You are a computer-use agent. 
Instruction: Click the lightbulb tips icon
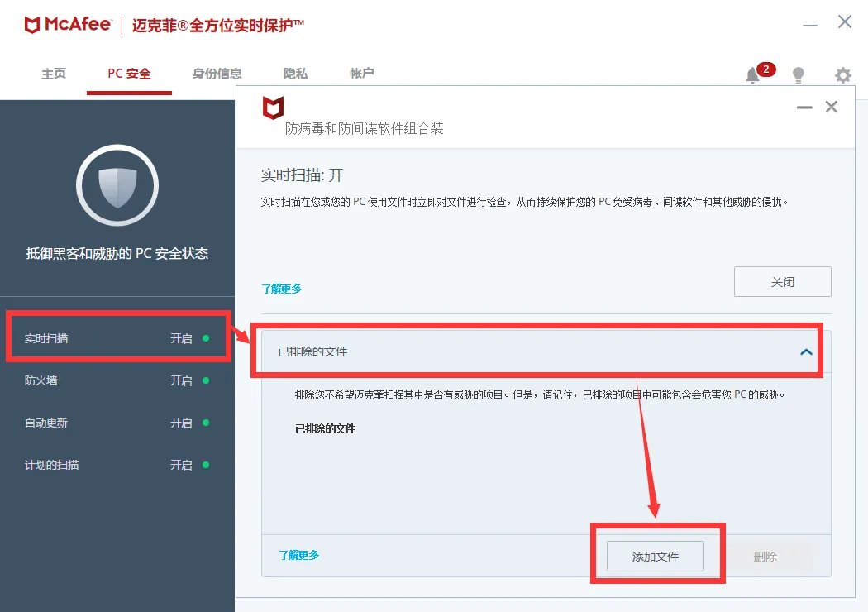pos(799,74)
